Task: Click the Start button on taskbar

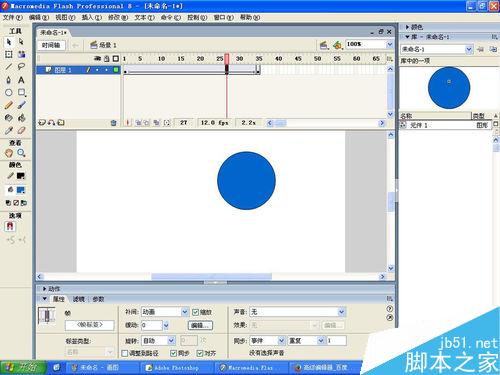Action: (23, 368)
